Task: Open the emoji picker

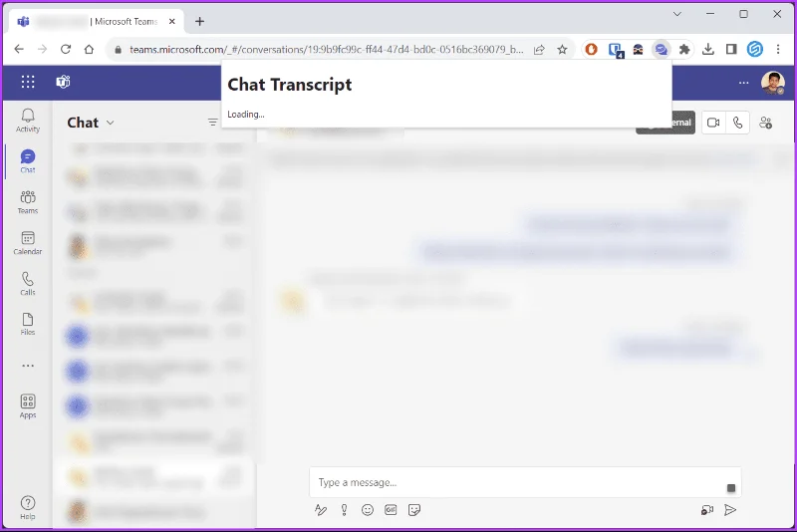Action: pyautogui.click(x=367, y=510)
